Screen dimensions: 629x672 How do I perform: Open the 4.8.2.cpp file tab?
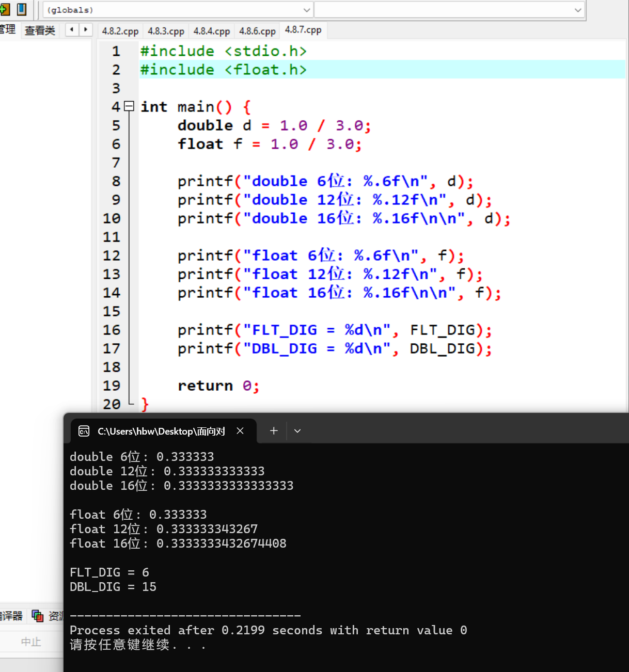click(x=120, y=31)
